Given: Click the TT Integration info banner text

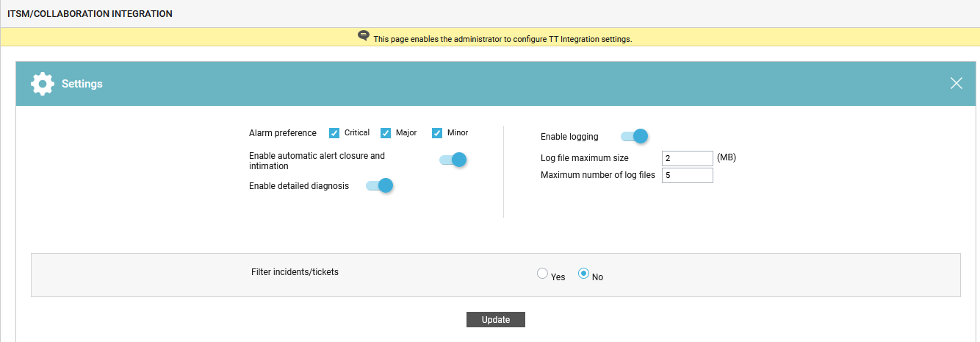Looking at the screenshot, I should click(x=502, y=39).
